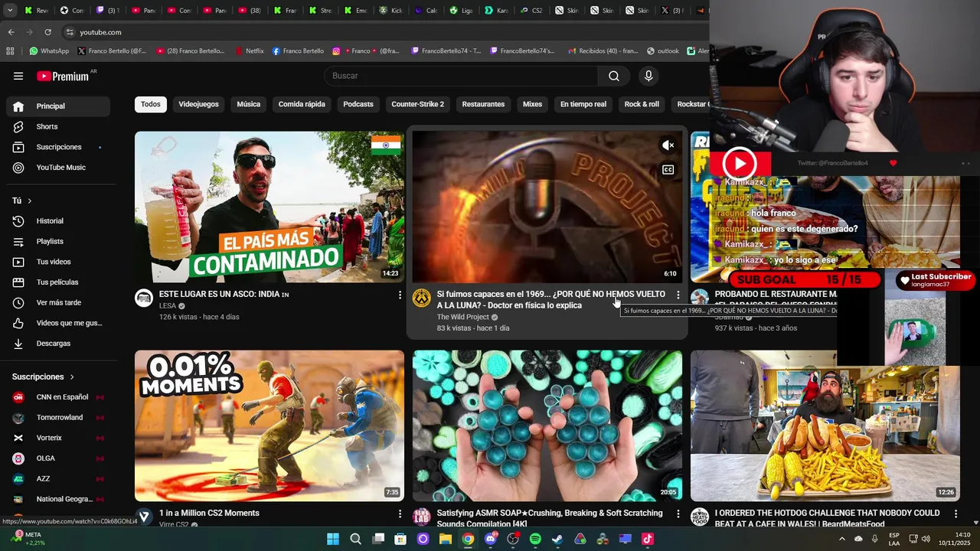Expand the Suscripciones section heading
The width and height of the screenshot is (980, 551).
coord(44,377)
